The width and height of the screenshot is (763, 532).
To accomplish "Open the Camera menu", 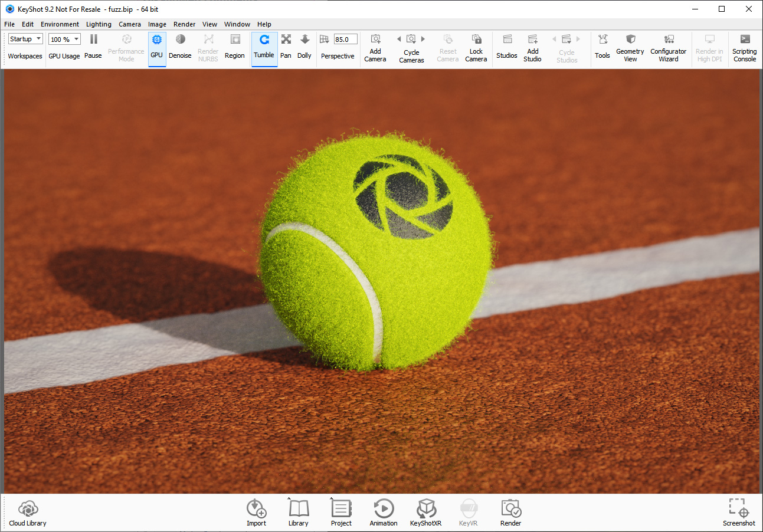I will click(130, 24).
